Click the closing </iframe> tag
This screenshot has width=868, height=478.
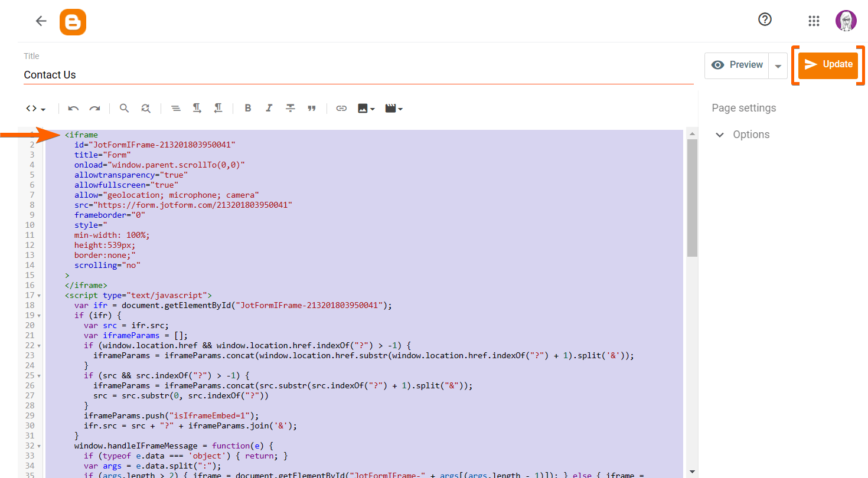pos(86,286)
